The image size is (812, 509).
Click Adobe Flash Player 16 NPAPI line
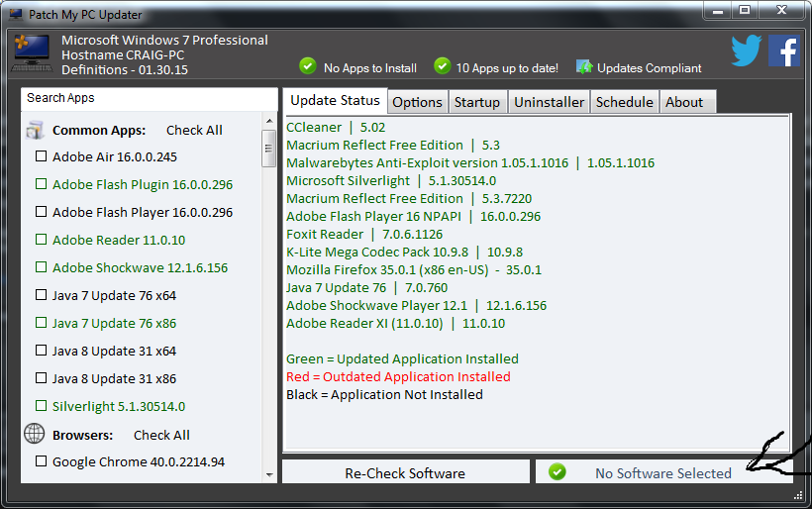point(413,217)
